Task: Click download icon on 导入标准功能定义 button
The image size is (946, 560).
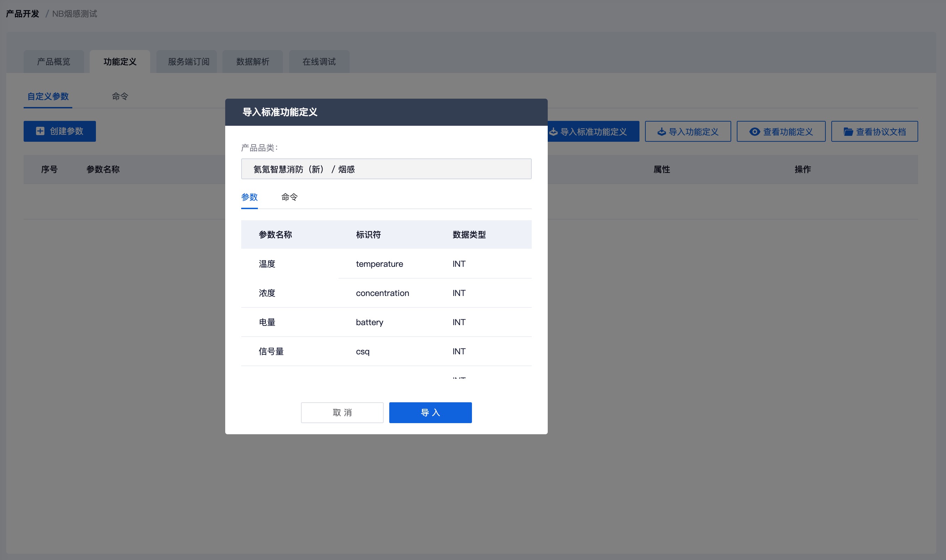Action: (x=553, y=132)
